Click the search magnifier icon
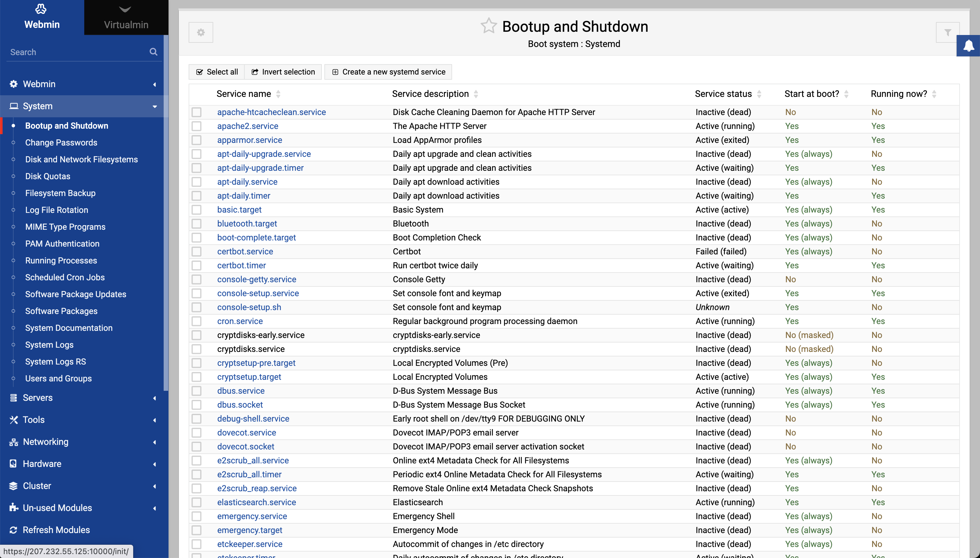The height and width of the screenshot is (558, 980). point(153,52)
